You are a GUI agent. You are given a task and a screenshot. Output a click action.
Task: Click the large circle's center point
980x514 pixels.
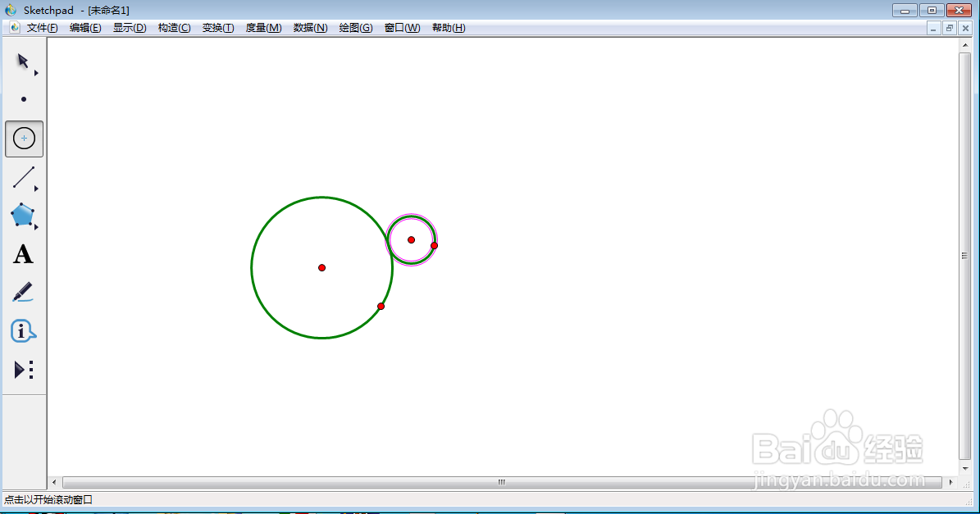[x=321, y=268]
